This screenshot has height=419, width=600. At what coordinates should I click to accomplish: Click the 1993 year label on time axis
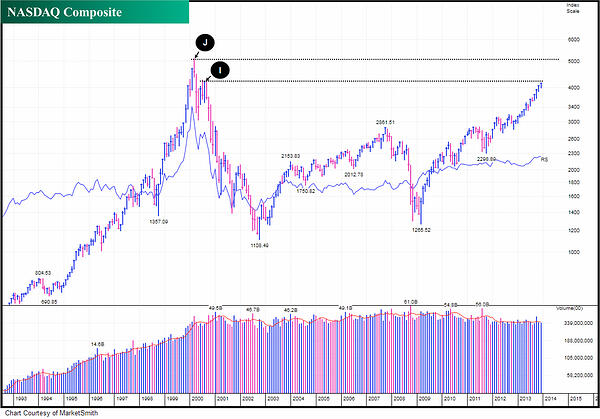[21, 399]
